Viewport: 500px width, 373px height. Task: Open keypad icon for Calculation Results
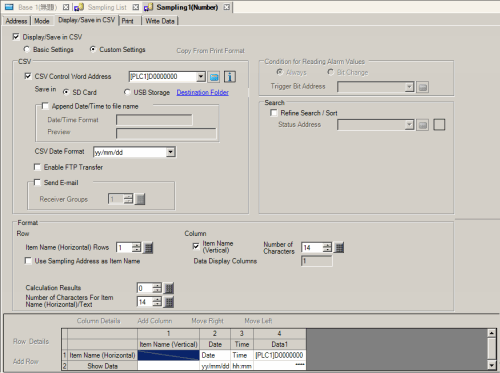click(169, 288)
